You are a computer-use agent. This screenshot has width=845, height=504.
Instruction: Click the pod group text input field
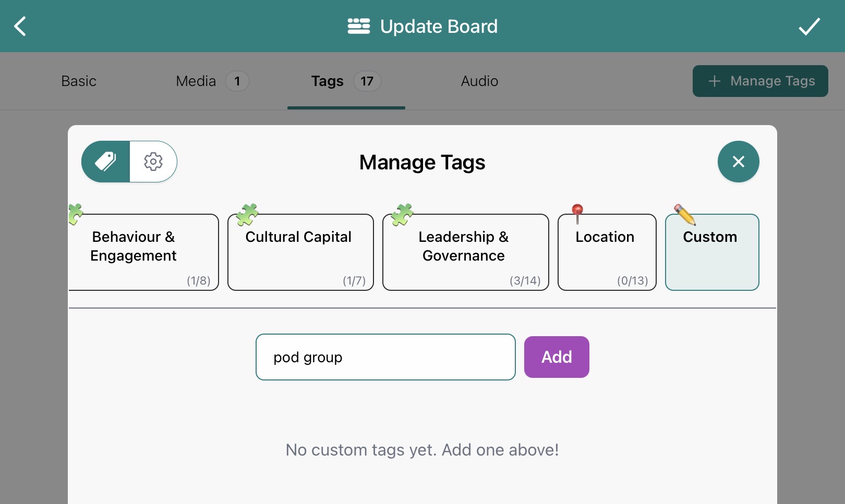(385, 357)
